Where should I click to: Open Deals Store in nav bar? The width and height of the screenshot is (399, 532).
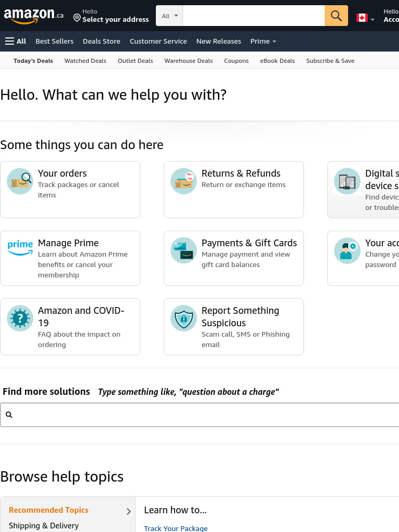pyautogui.click(x=101, y=42)
